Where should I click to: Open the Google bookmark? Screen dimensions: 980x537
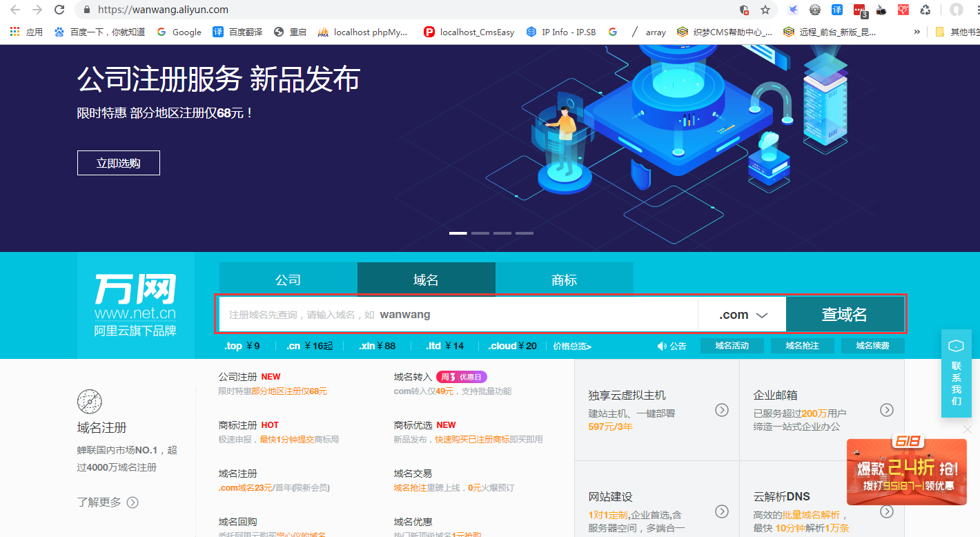(179, 32)
